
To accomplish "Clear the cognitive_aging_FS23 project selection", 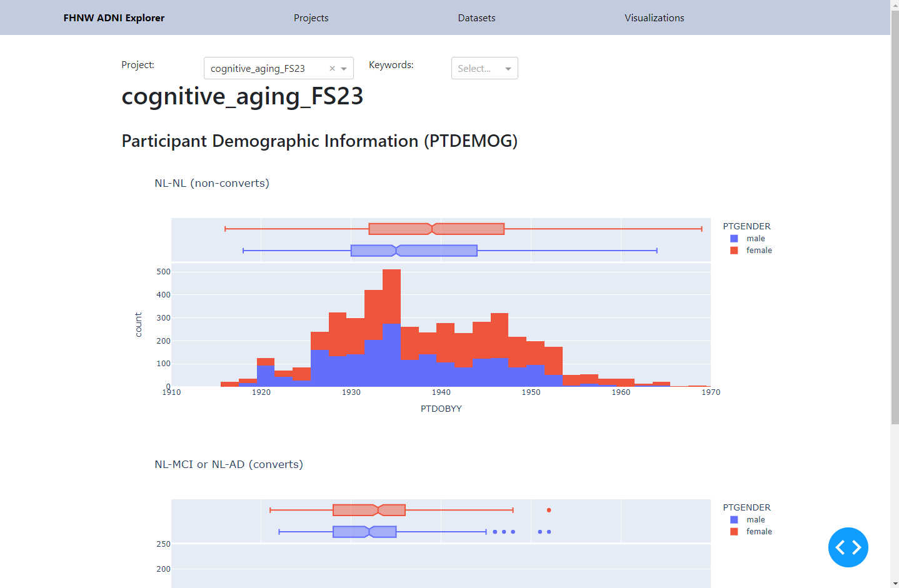I will tap(333, 69).
